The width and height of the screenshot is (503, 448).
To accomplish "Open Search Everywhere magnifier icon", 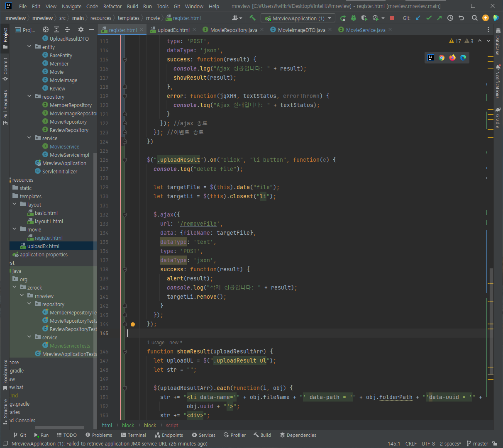I will point(475,18).
